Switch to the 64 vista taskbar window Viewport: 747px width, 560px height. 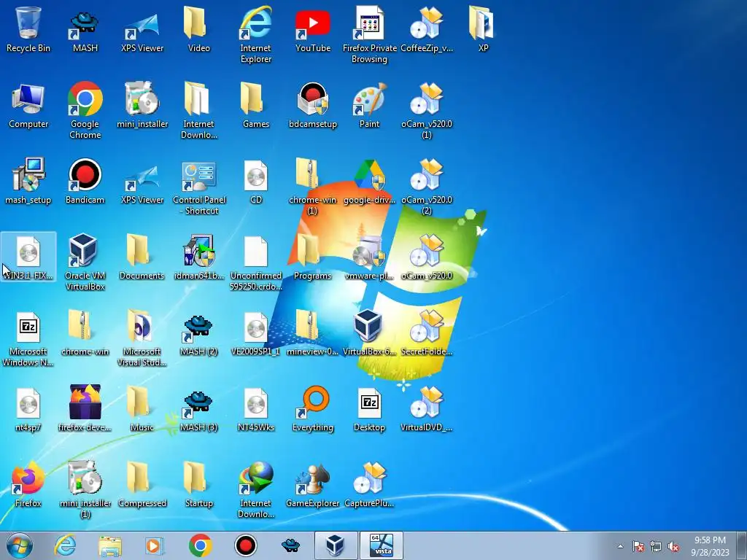381,545
